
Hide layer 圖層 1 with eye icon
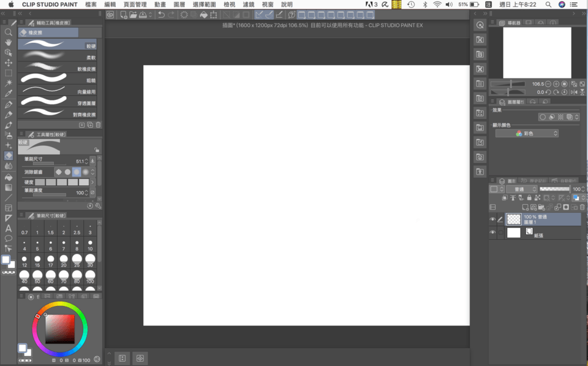click(492, 219)
